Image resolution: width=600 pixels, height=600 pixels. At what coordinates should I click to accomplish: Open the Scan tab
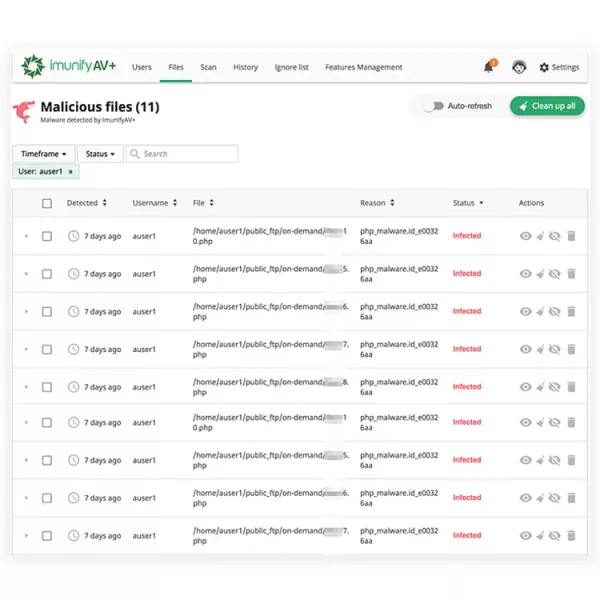tap(208, 67)
